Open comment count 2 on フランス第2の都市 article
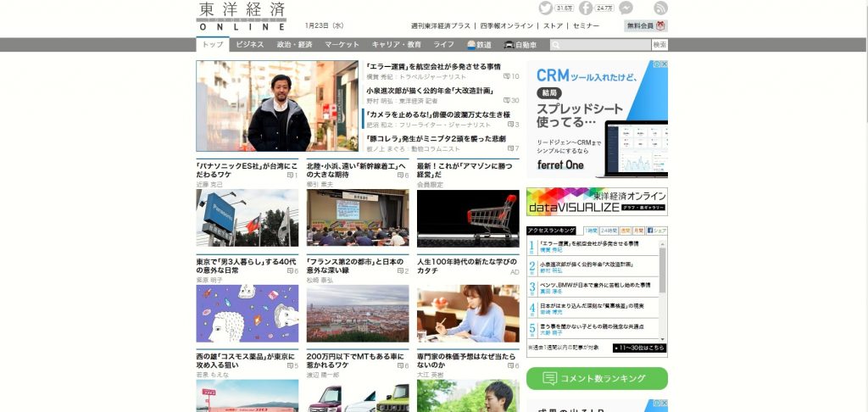This screenshot has width=868, height=412. (x=403, y=271)
